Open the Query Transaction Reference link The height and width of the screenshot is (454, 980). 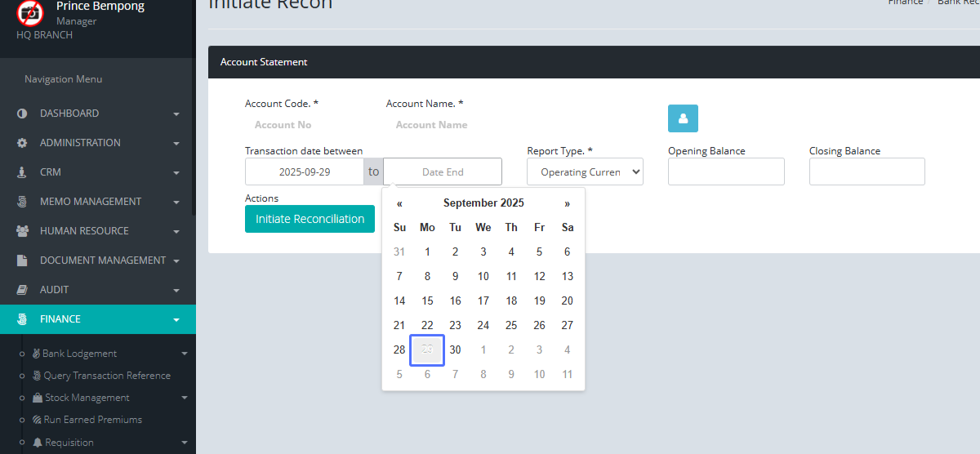click(x=107, y=376)
